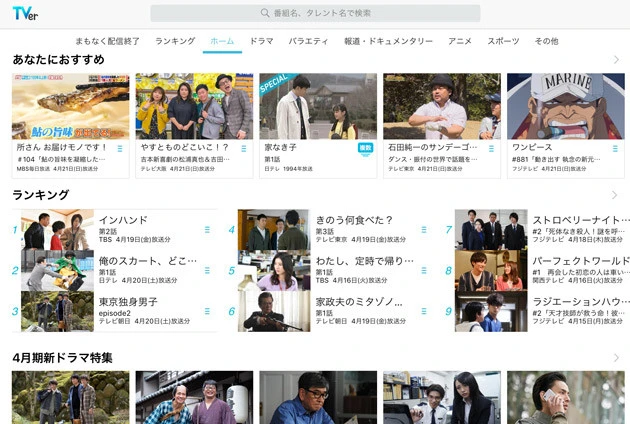Open list menu icon for 家政夫のミタゾノ

coord(424,311)
